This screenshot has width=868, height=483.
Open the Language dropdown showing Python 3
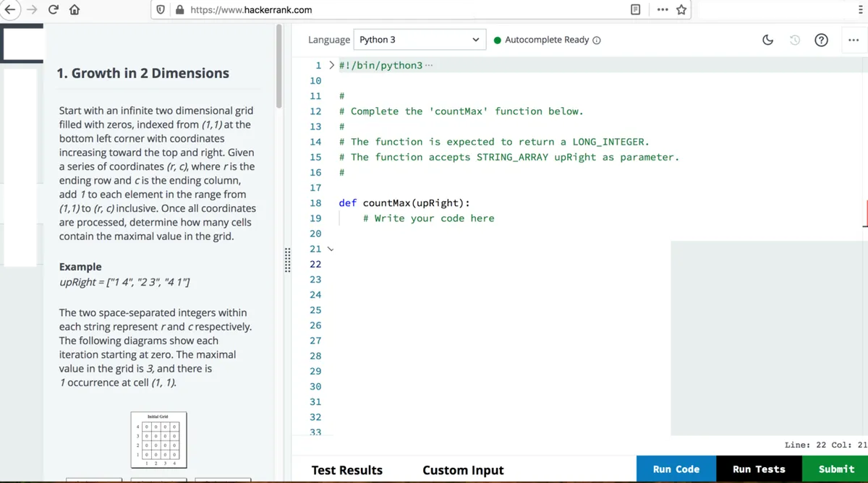click(x=420, y=40)
